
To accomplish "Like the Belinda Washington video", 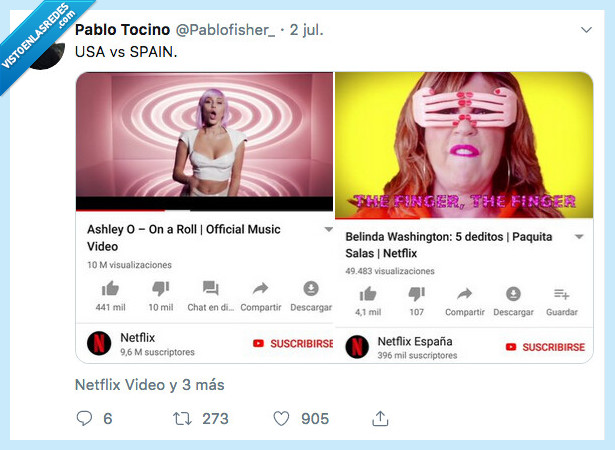I will [367, 294].
